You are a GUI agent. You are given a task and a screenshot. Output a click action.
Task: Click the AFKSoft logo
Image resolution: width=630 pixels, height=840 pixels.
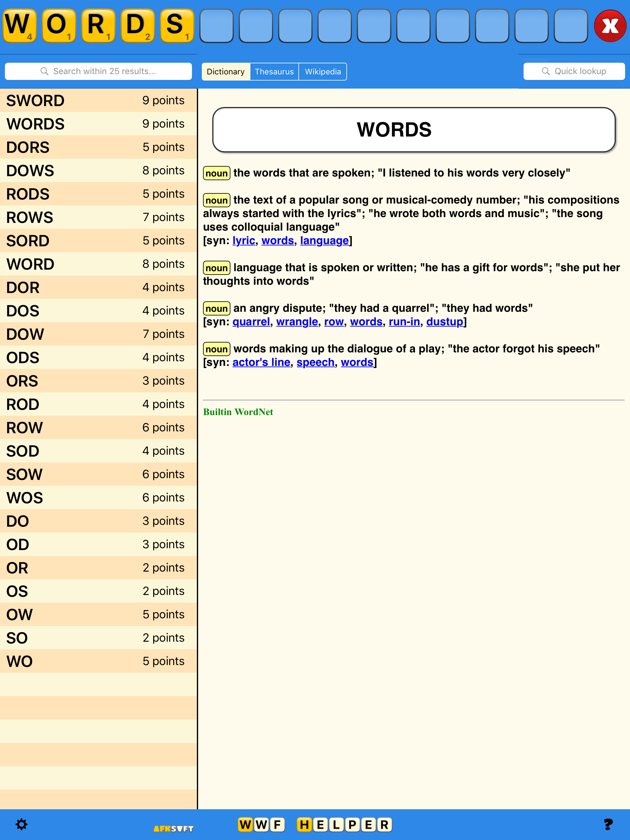pyautogui.click(x=173, y=828)
